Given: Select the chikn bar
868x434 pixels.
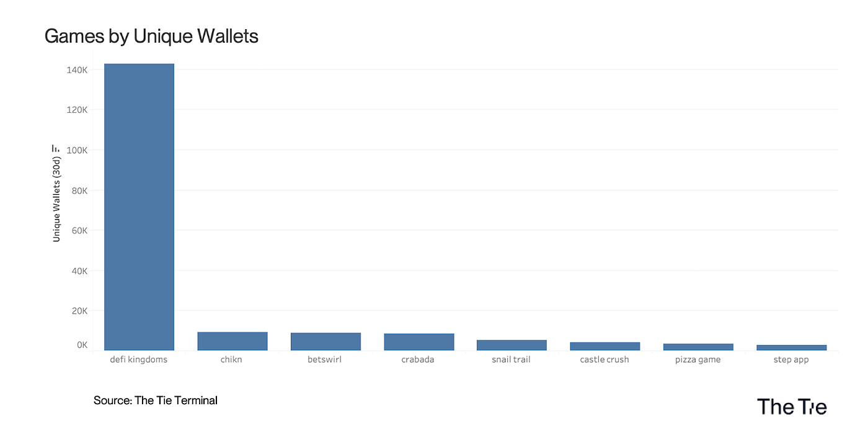Looking at the screenshot, I should [x=232, y=341].
